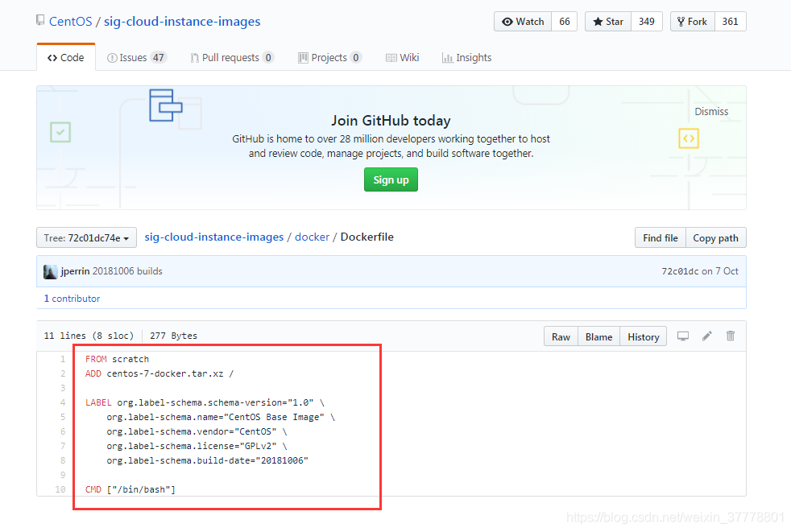Click the Watch button
This screenshot has width=791, height=532.
[523, 22]
